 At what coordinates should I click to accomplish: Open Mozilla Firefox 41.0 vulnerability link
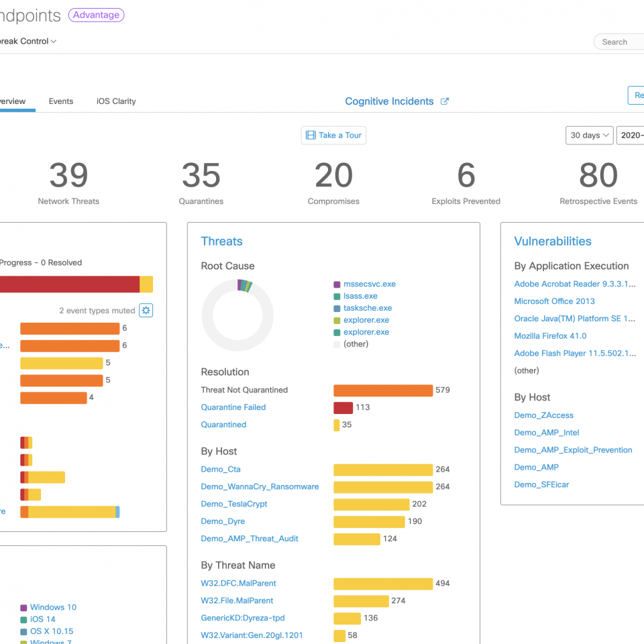pos(550,336)
